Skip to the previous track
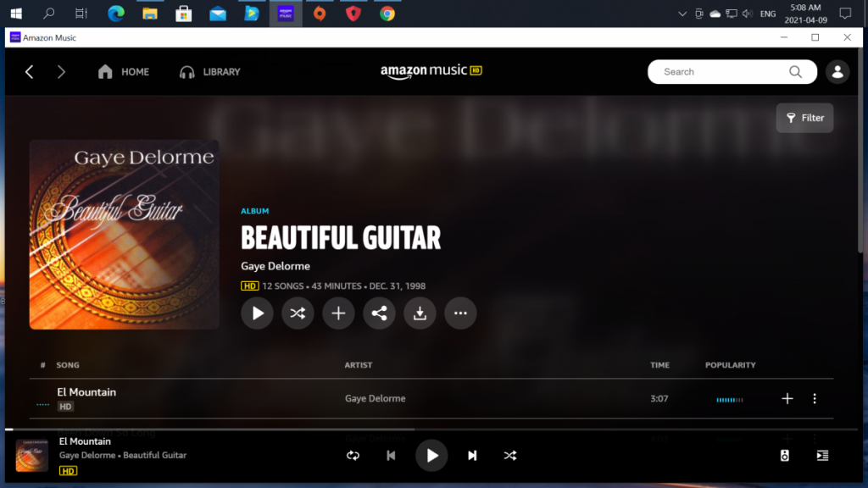868x488 pixels. [x=391, y=455]
